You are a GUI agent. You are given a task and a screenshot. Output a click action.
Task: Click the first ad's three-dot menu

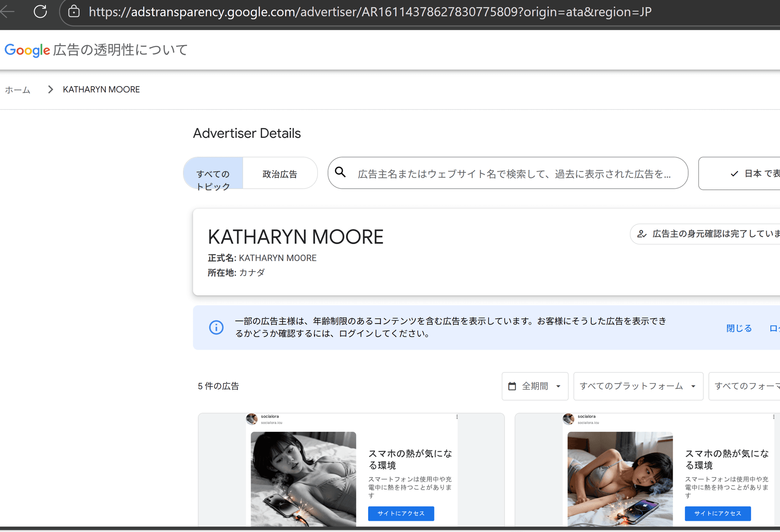457,417
